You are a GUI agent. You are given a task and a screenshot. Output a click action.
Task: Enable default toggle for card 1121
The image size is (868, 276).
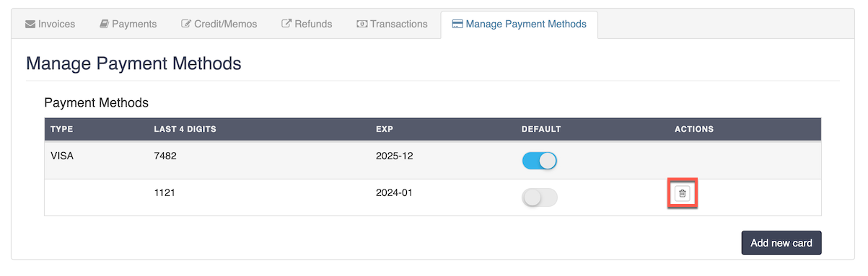coord(540,197)
